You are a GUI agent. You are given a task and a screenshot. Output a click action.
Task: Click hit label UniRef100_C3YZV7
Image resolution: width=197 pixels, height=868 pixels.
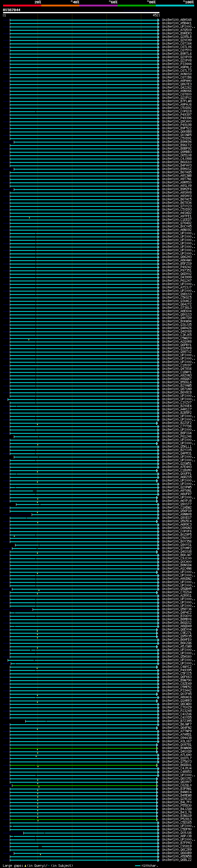pos(177,403)
